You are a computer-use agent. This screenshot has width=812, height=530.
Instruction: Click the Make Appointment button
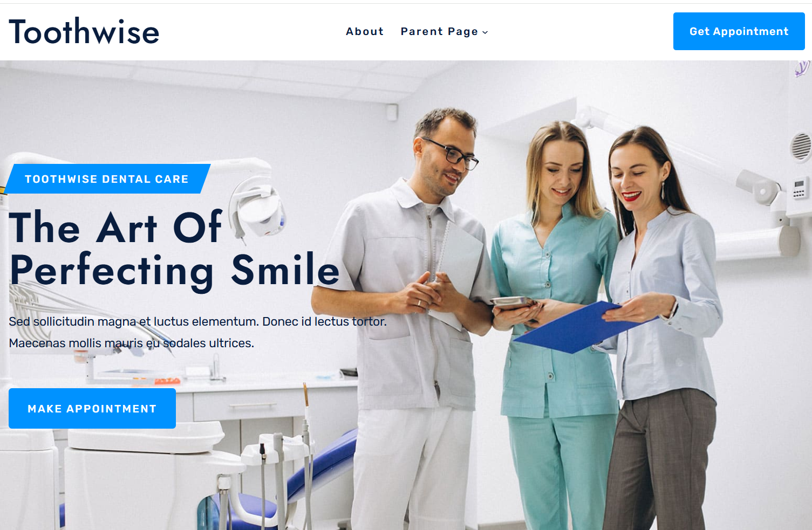pos(92,409)
